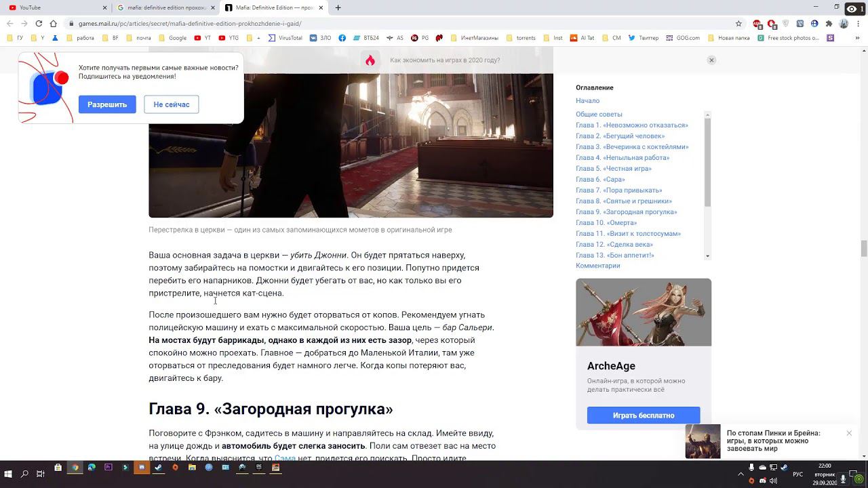The image size is (868, 488).
Task: Click the fire icon in the promo banner
Action: point(370,60)
